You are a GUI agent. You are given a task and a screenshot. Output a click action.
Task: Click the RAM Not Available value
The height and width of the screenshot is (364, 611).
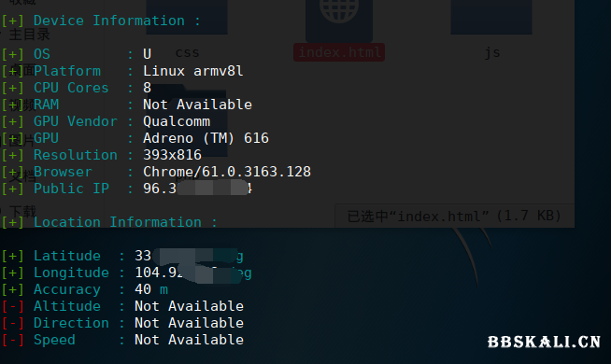point(197,105)
